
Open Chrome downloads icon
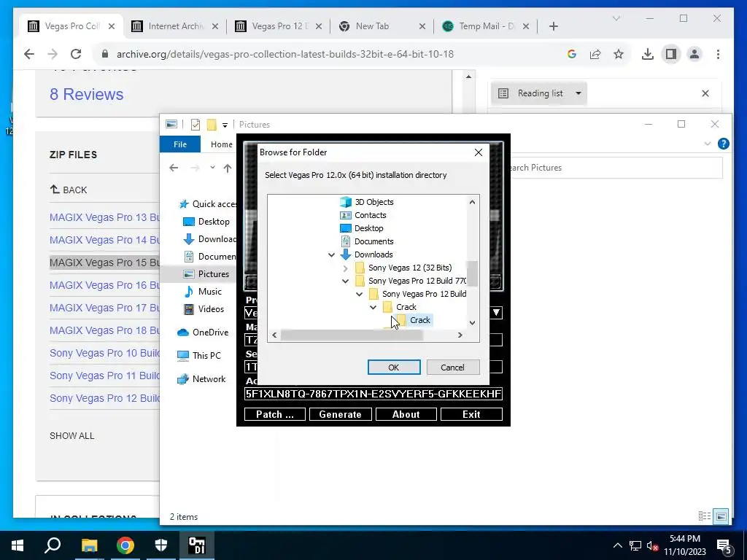648,54
